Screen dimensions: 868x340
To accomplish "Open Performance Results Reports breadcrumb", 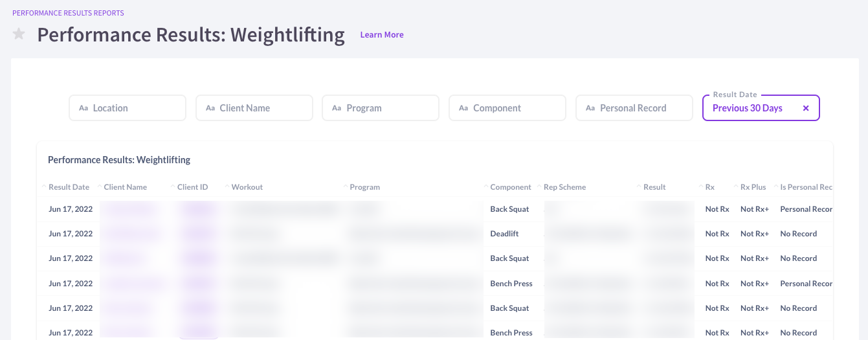I will click(x=68, y=13).
